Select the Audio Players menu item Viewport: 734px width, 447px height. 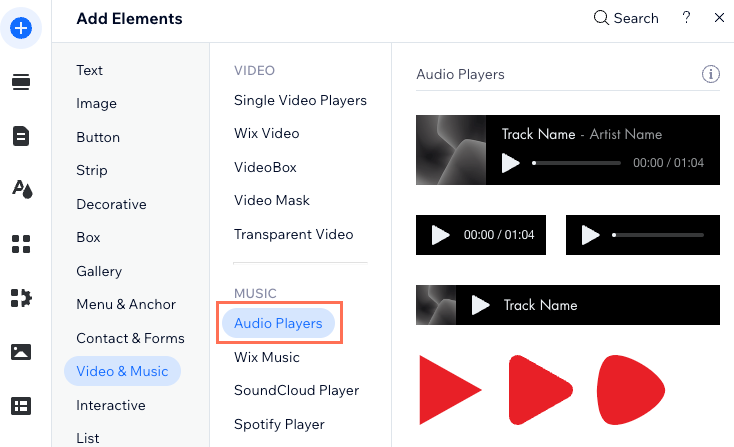click(279, 323)
